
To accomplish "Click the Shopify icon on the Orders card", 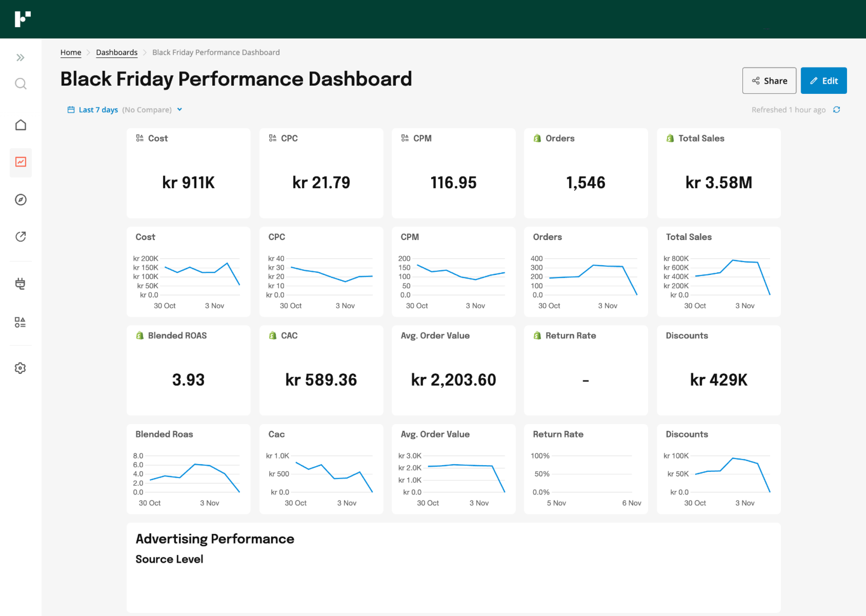I will (x=537, y=138).
